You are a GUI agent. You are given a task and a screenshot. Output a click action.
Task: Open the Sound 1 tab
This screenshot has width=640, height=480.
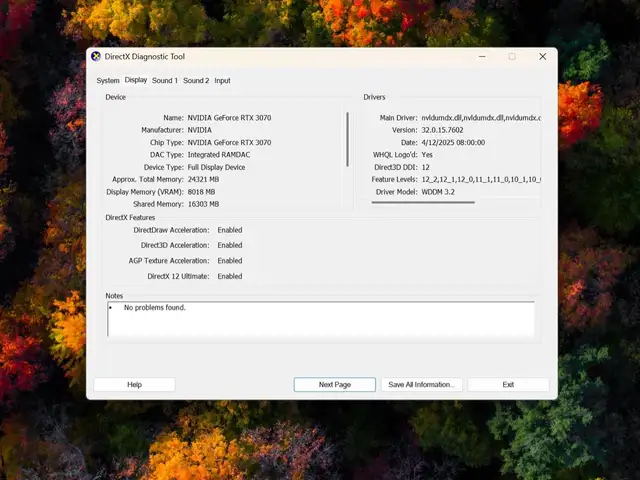point(165,80)
